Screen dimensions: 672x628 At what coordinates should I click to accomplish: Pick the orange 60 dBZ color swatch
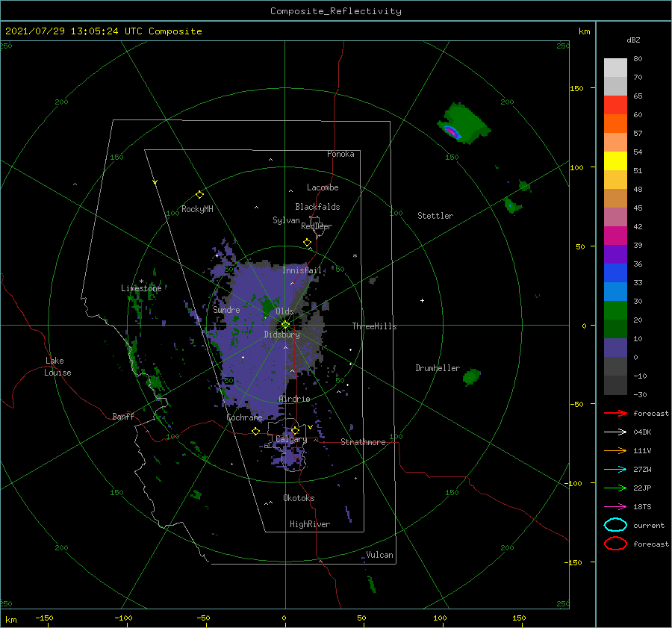coord(615,124)
